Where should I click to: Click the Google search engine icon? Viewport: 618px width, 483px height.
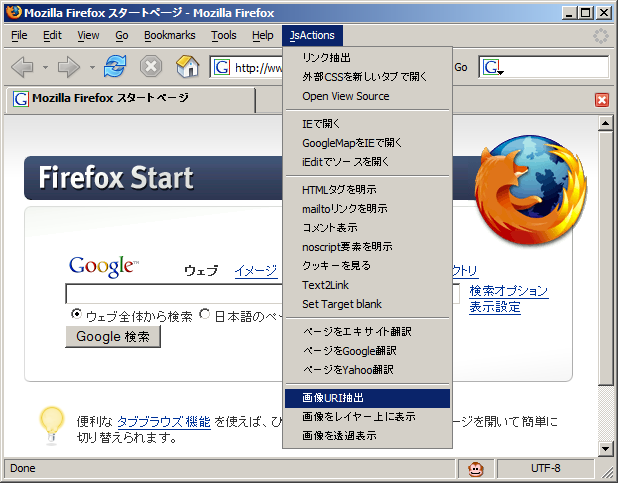[493, 67]
